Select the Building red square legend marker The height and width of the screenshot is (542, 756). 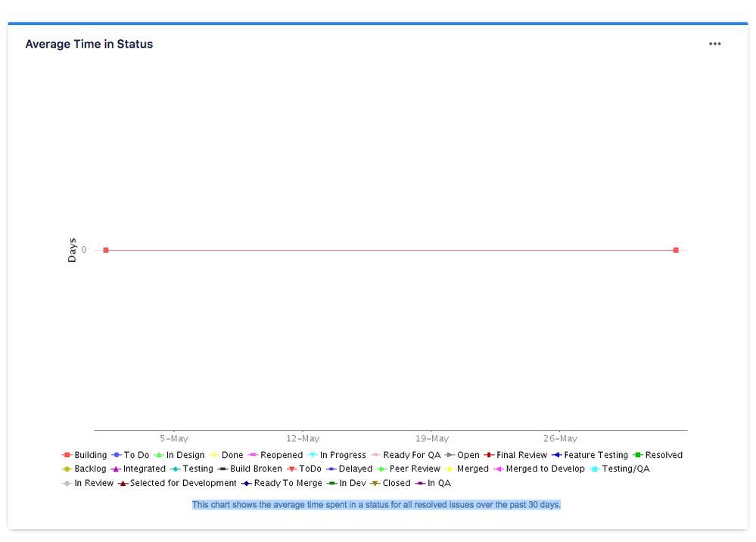(x=66, y=455)
